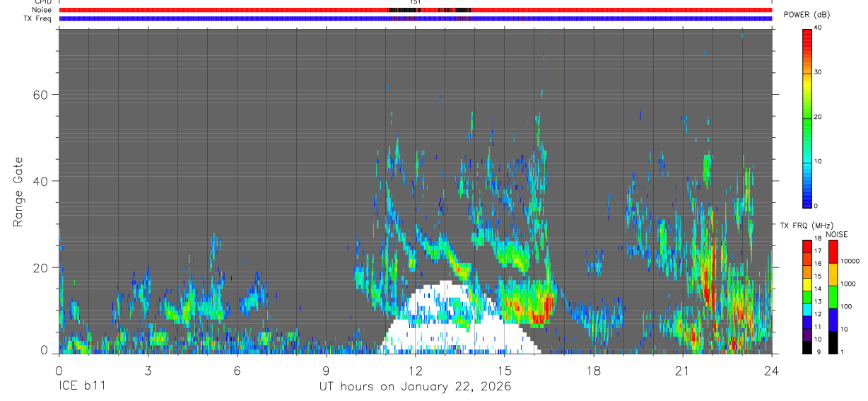Click the CPID value 151
Screen dimensions: 868x401
[x=415, y=2]
